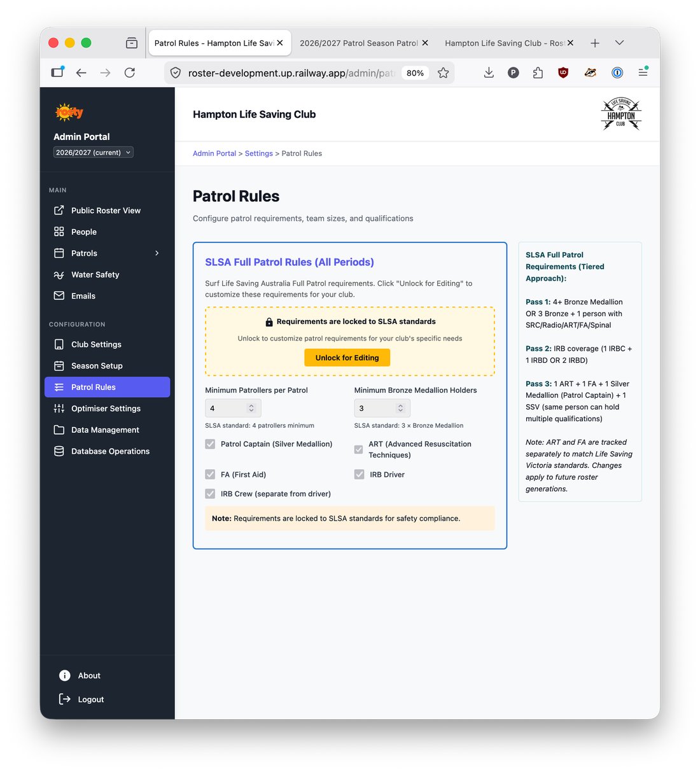Switch to the 2026/2027 Patrol Season tab
The height and width of the screenshot is (772, 700).
[x=358, y=43]
